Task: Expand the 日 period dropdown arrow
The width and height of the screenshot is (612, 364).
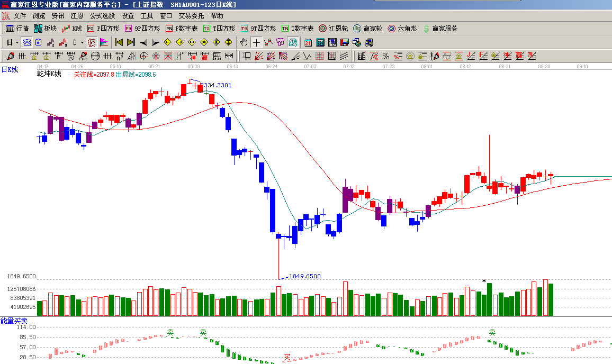Action: tap(17, 42)
